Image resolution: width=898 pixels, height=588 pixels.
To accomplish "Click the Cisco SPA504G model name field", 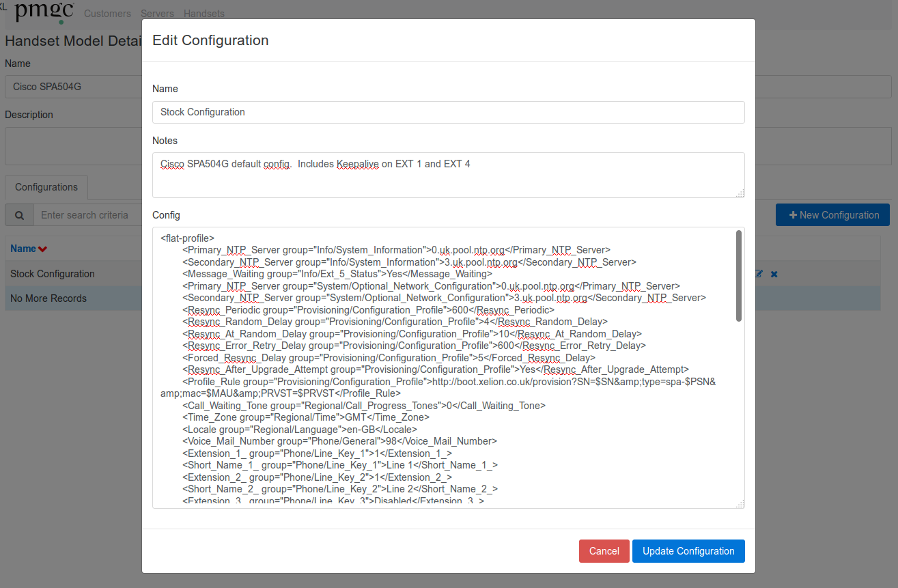I will coord(75,87).
